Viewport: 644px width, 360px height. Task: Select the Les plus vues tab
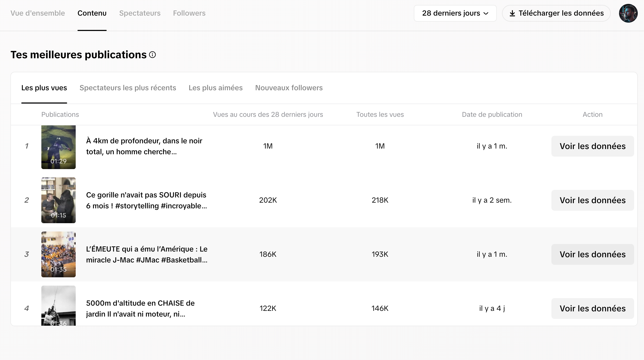pos(44,88)
